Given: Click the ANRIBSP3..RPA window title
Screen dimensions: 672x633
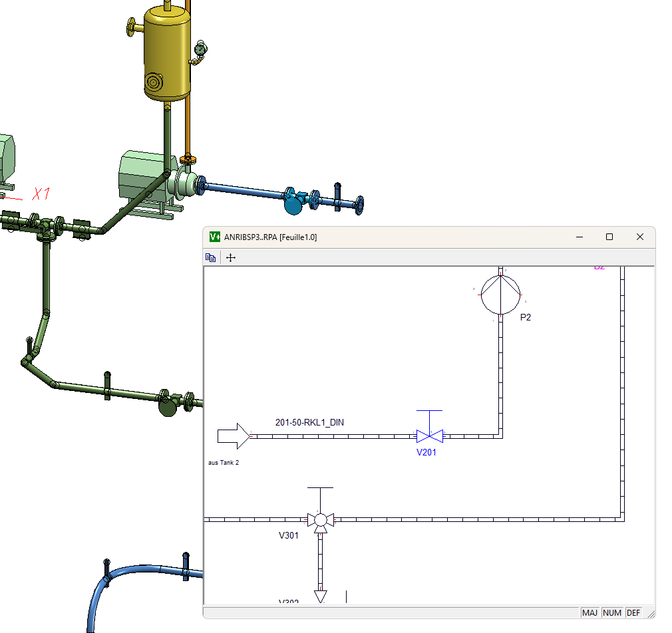Looking at the screenshot, I should coord(270,237).
